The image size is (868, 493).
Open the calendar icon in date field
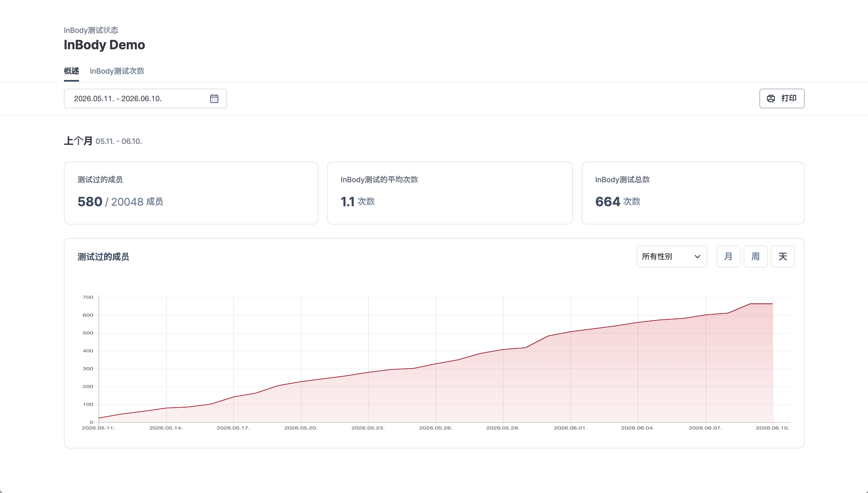point(214,98)
